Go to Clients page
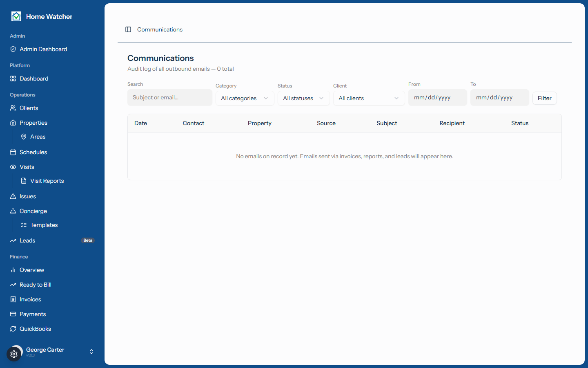Image resolution: width=588 pixels, height=368 pixels. pos(52,108)
